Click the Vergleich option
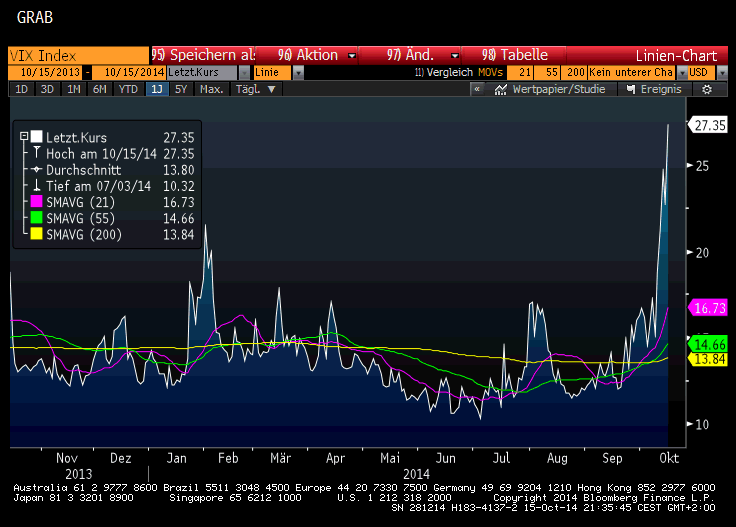The width and height of the screenshot is (736, 527). pos(444,73)
